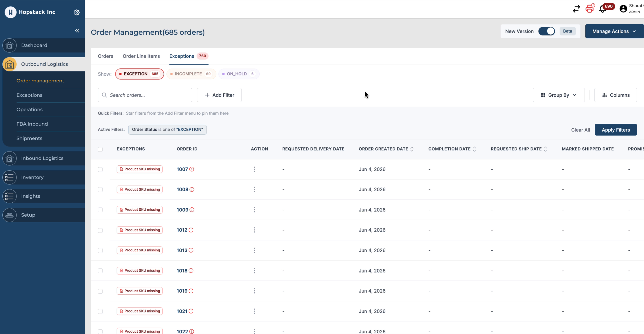Click the Order ID column header

coord(187,149)
